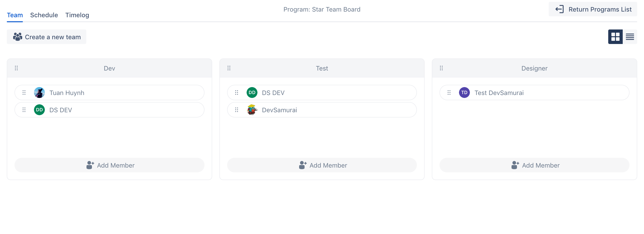The width and height of the screenshot is (644, 234).
Task: Select the Team tab
Action: tap(15, 15)
